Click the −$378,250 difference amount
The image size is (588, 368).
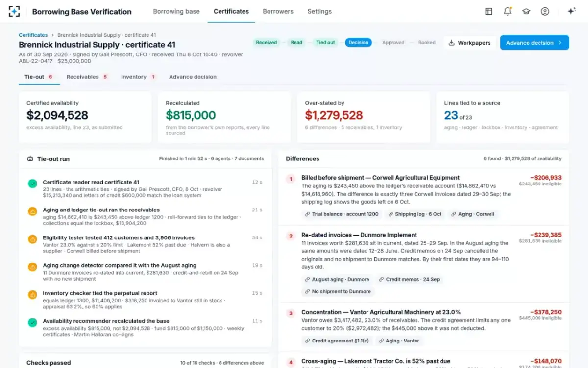click(x=545, y=312)
